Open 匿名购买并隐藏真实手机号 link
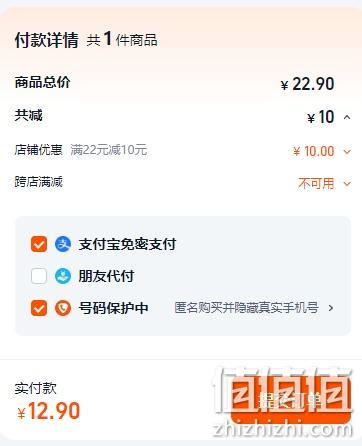Screen dimensions: 362x446 [246, 308]
